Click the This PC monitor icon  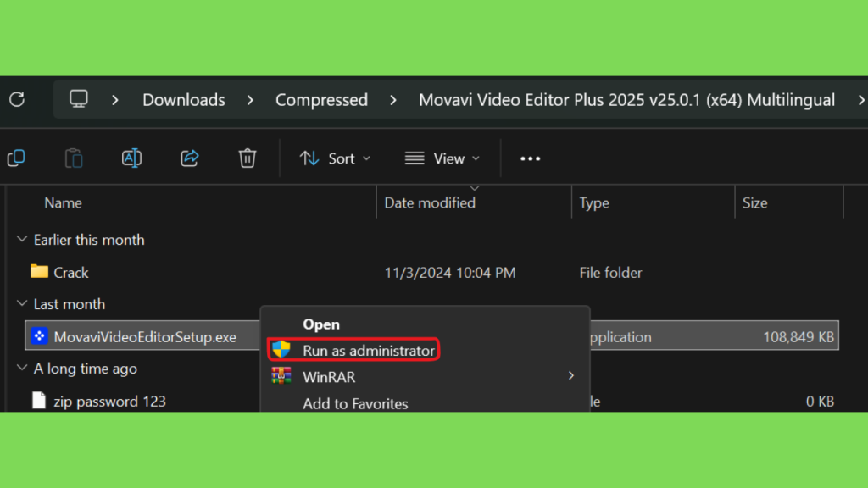(x=79, y=99)
